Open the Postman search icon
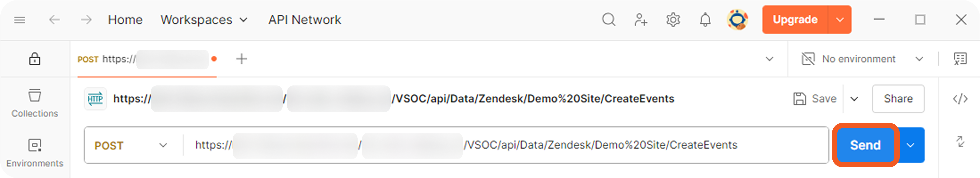The height and width of the screenshot is (178, 980). click(x=608, y=19)
